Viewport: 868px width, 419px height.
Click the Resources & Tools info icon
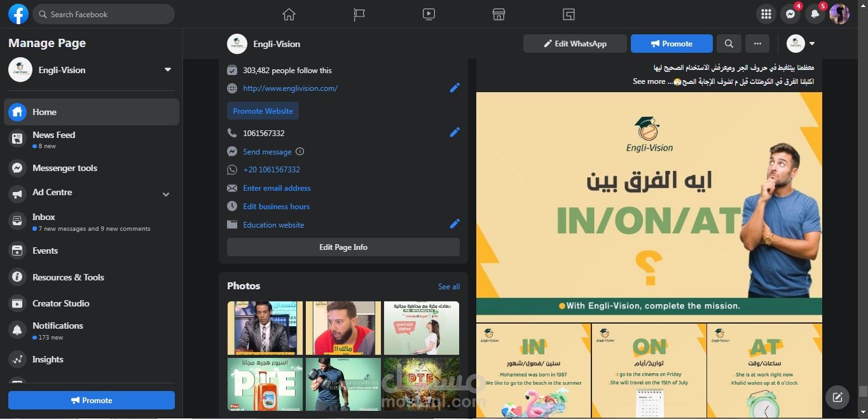click(18, 277)
